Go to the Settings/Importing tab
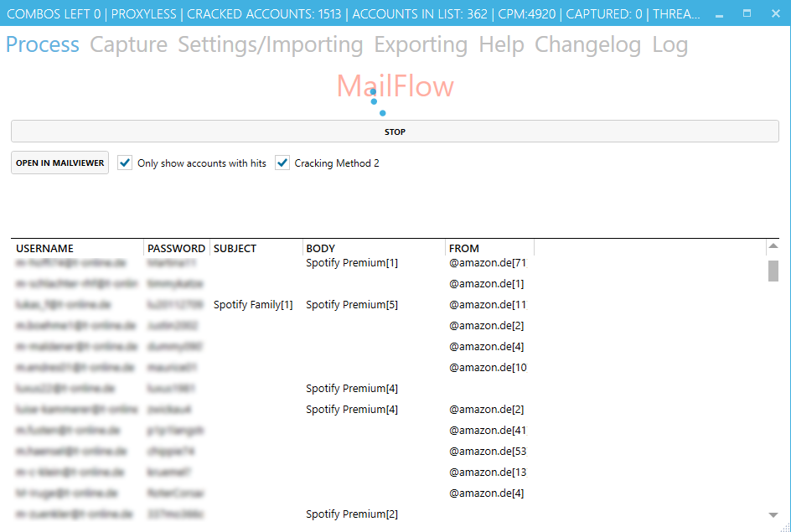 click(271, 44)
